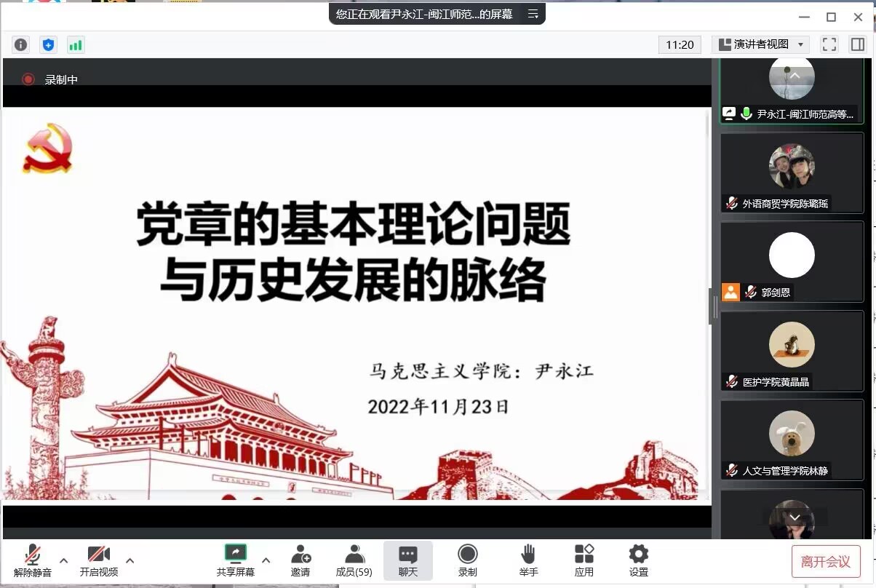Image resolution: width=876 pixels, height=588 pixels.
Task: Click the 举手 raise hand icon
Action: [x=528, y=560]
